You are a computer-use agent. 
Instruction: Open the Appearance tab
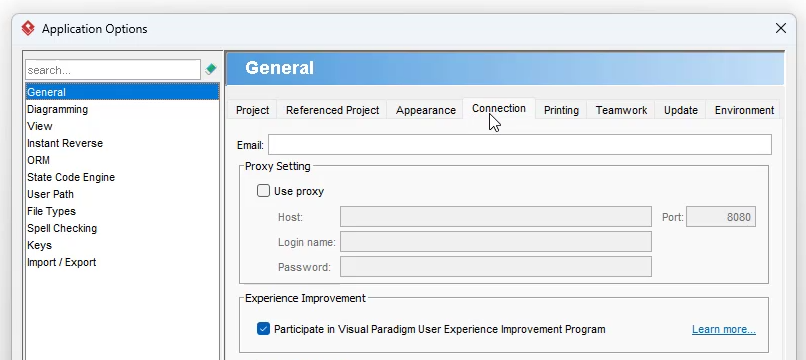426,110
